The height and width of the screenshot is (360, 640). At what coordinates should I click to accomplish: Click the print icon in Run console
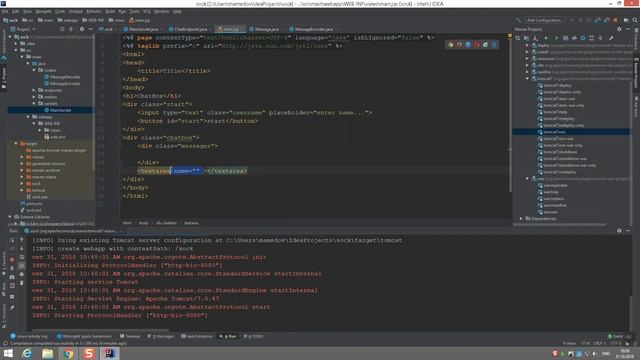tap(22, 274)
